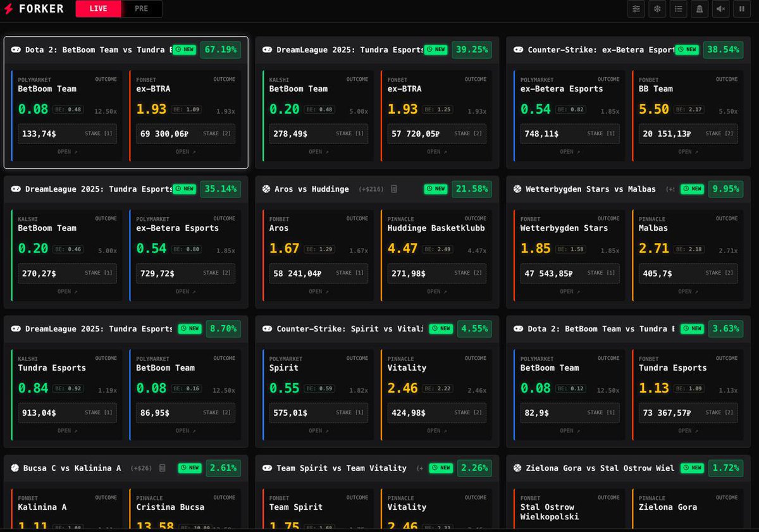Click basketball icon beside Wetterbygden Stars vs Malbas

tap(517, 189)
